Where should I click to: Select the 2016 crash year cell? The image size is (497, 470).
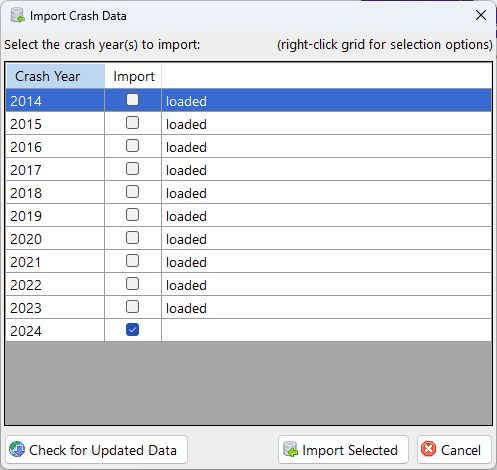(x=55, y=146)
